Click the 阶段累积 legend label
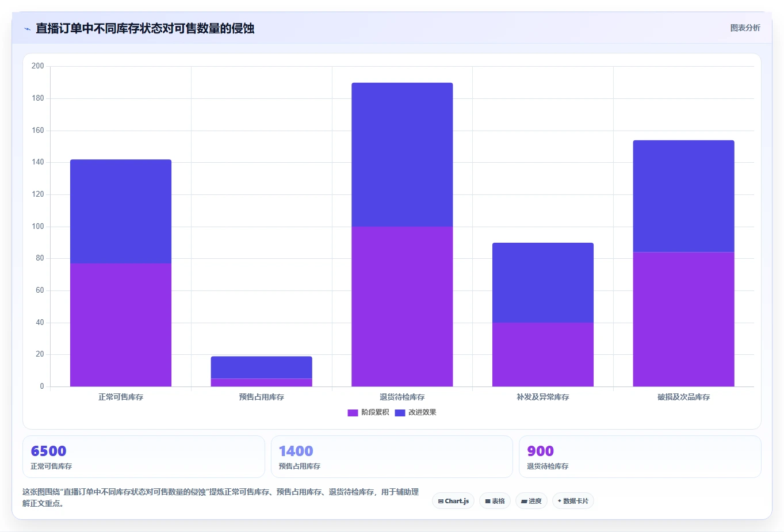This screenshot has width=784, height=532. [x=375, y=412]
